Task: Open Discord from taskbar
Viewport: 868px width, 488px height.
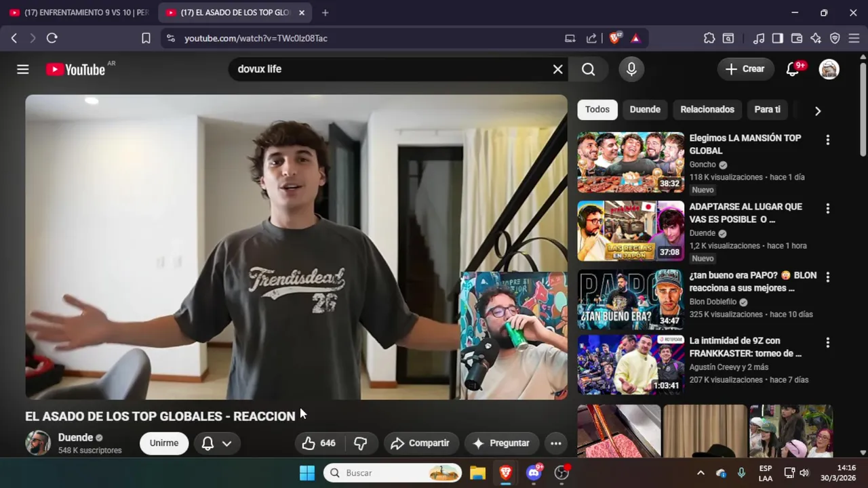Action: tap(534, 473)
